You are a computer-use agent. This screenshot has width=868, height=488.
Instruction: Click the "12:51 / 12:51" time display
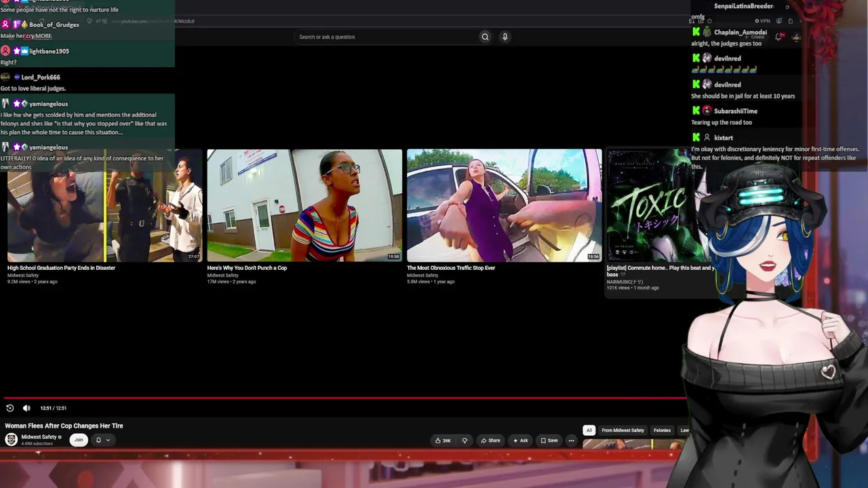[x=53, y=408]
